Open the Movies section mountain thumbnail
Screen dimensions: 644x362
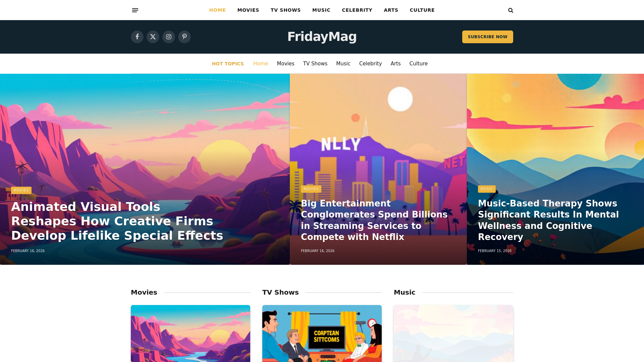tap(191, 334)
